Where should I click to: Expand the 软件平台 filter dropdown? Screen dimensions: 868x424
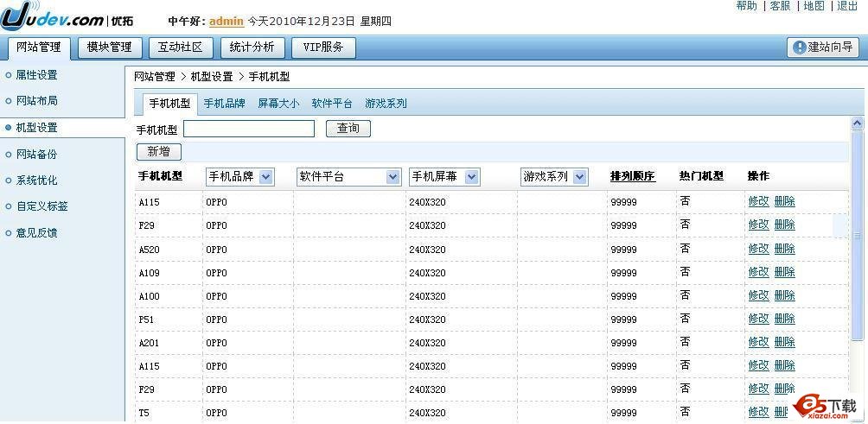[x=348, y=177]
